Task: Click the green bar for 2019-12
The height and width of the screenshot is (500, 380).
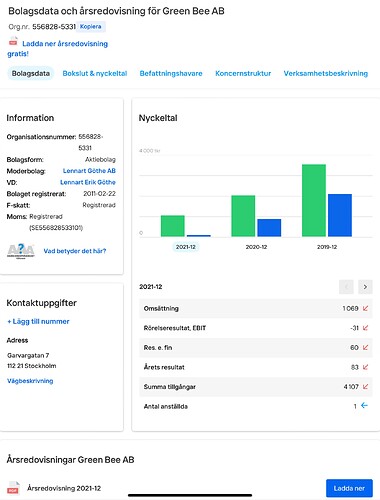Action: click(314, 200)
